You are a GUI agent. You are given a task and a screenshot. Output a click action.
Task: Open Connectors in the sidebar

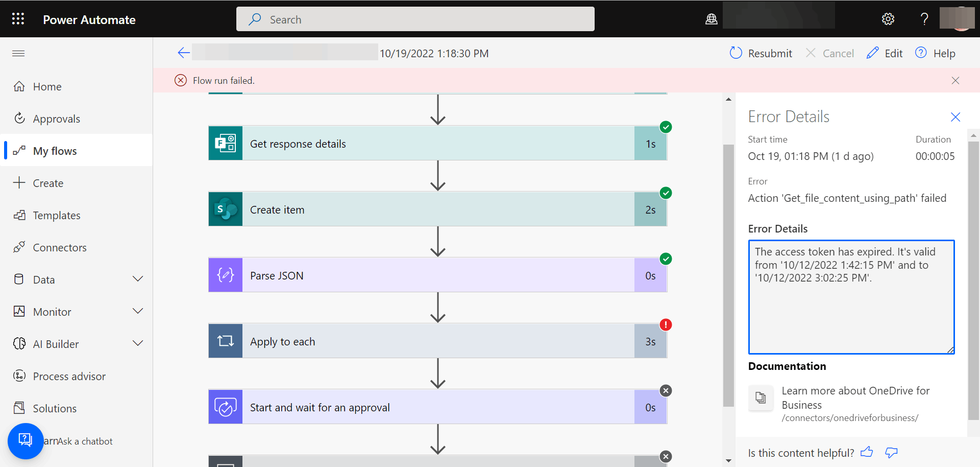pos(77,248)
